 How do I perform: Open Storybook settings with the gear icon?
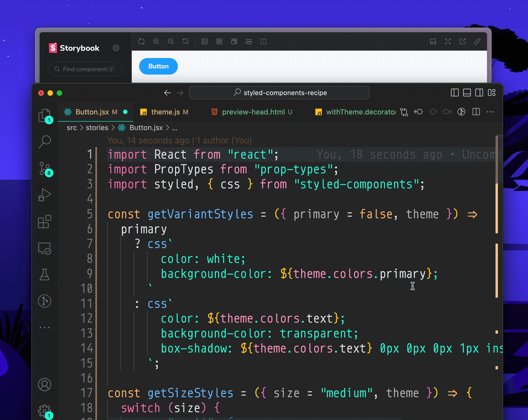116,48
